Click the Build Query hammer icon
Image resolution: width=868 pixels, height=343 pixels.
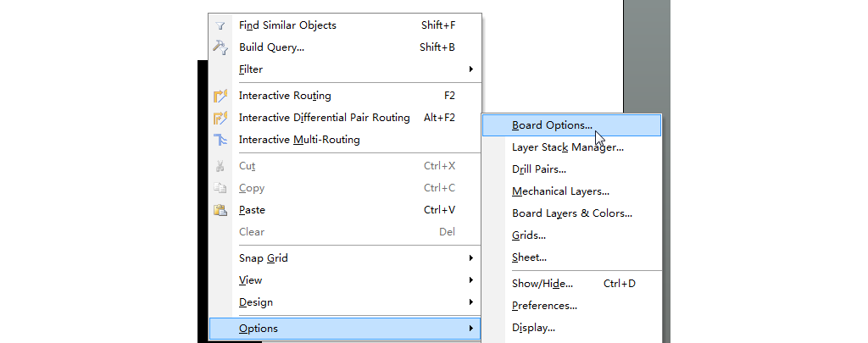[220, 47]
